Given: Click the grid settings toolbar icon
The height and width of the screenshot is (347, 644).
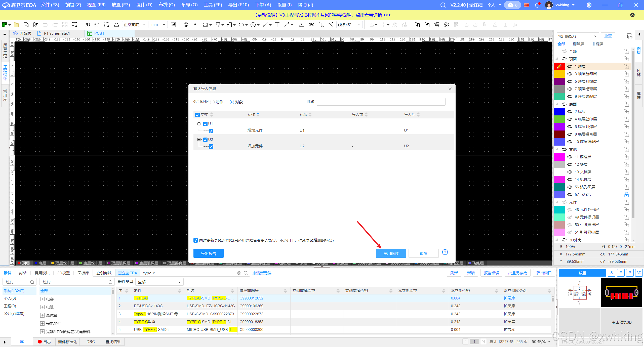Looking at the screenshot, I should (173, 25).
